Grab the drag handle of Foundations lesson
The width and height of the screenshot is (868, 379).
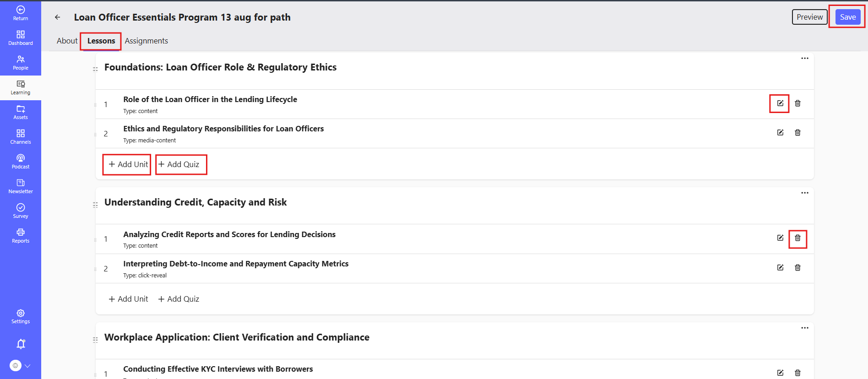tap(95, 70)
